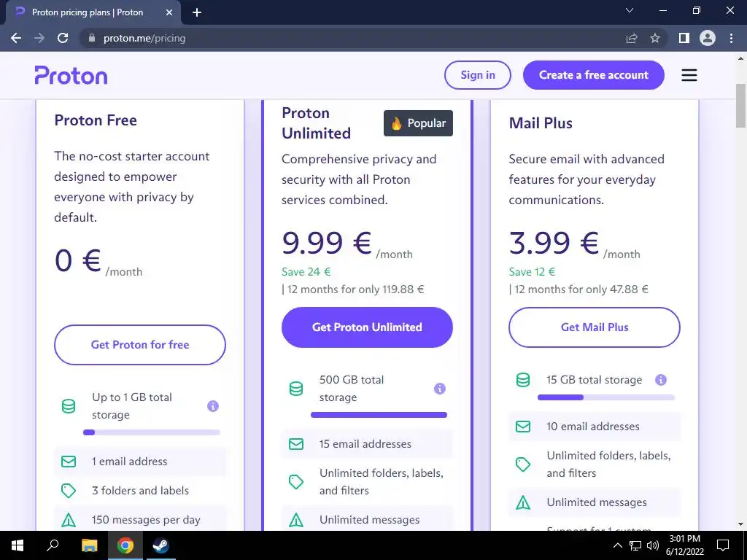Click message icon in Mail Plus card
Image resolution: width=747 pixels, height=560 pixels.
click(523, 502)
